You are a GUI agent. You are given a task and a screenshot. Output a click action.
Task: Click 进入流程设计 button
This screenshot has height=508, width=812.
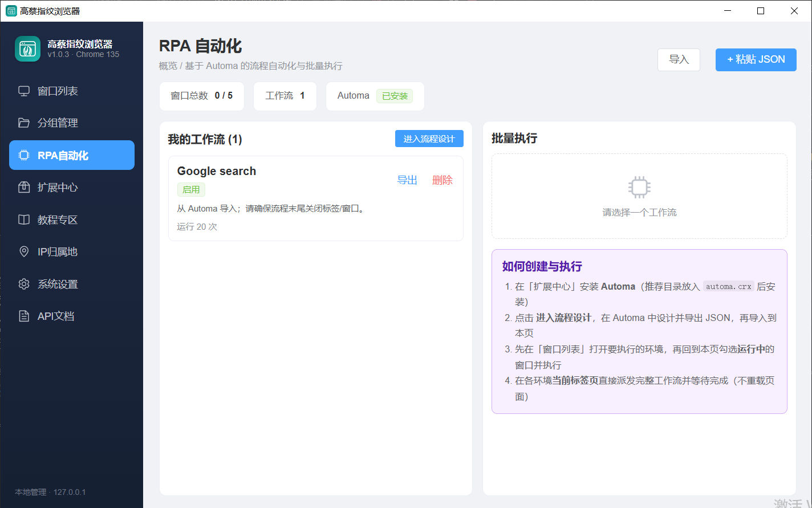click(x=429, y=139)
